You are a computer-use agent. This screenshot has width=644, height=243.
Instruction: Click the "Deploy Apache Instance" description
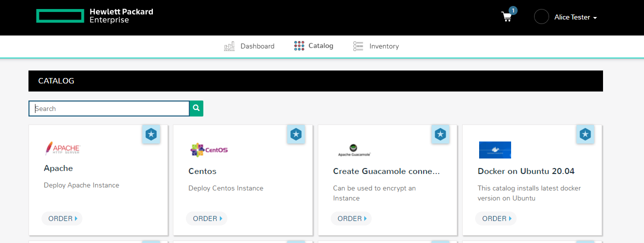81,185
